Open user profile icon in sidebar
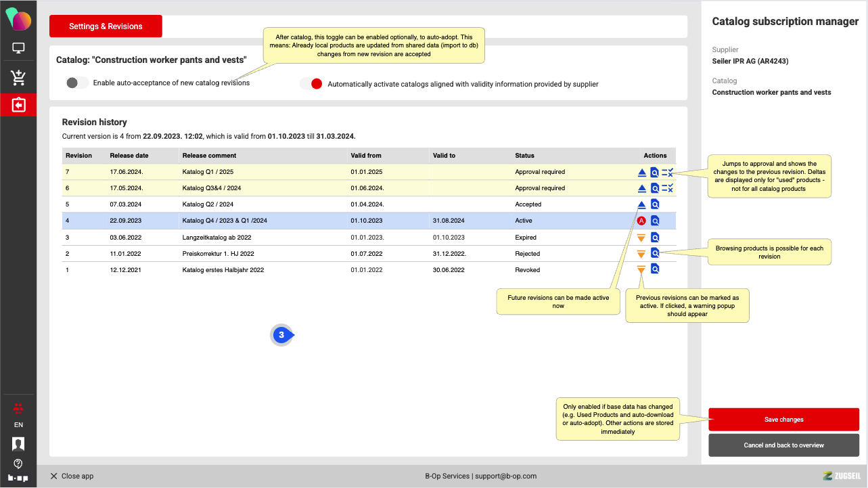Image resolution: width=868 pixels, height=488 pixels. (x=18, y=444)
